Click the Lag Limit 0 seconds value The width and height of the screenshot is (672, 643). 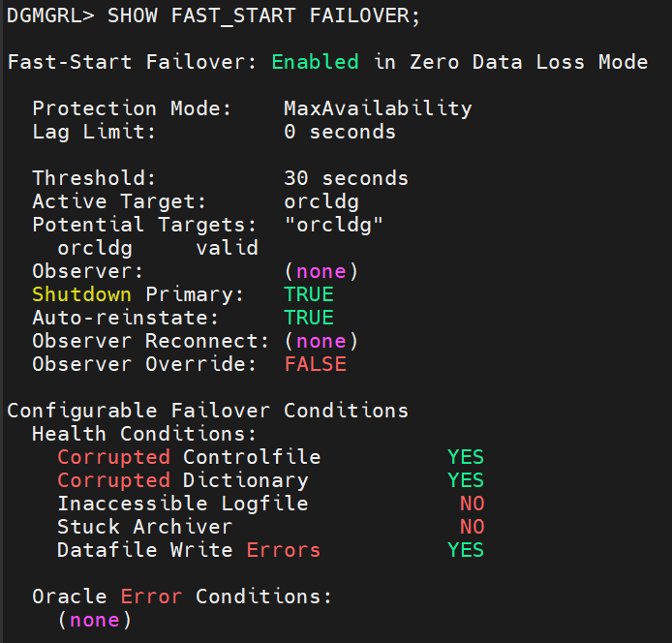tap(340, 132)
